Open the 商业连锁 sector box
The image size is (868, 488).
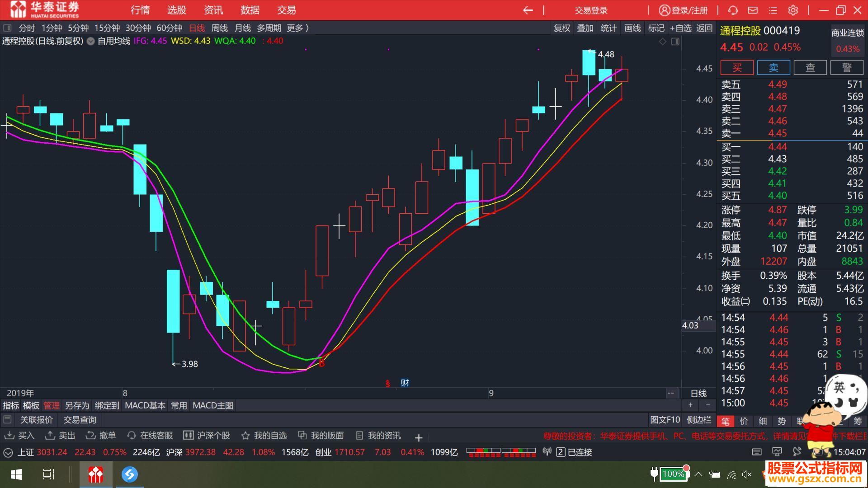click(x=847, y=41)
